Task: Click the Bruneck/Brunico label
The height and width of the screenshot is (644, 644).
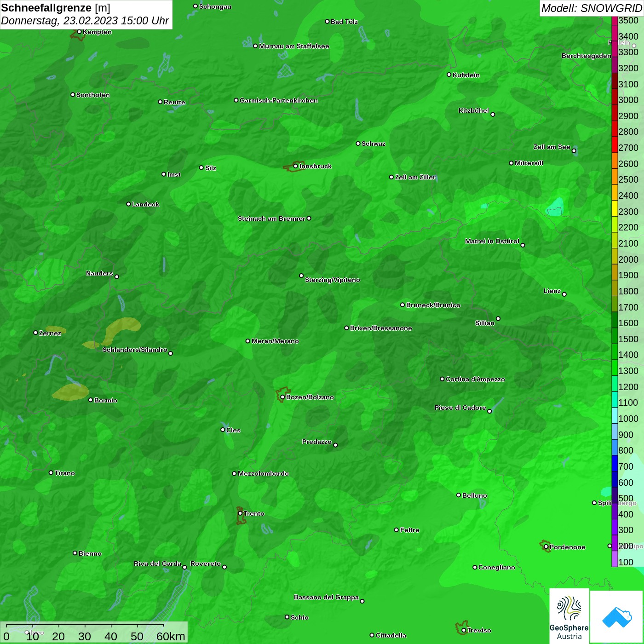Action: 433,305
